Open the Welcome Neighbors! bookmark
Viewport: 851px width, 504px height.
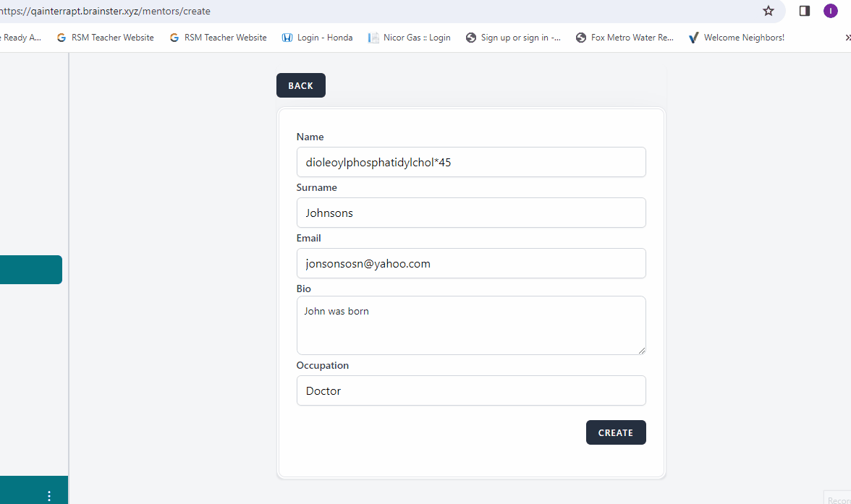[x=736, y=38]
